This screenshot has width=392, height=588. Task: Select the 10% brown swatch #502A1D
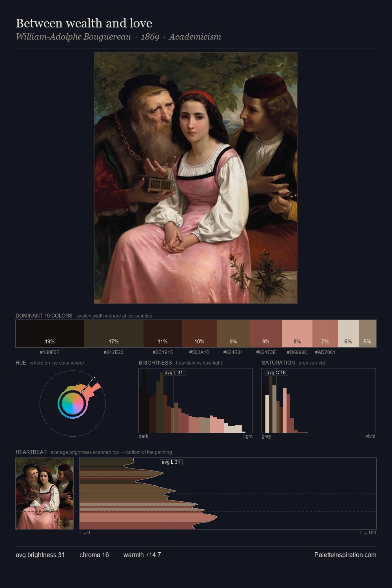200,334
